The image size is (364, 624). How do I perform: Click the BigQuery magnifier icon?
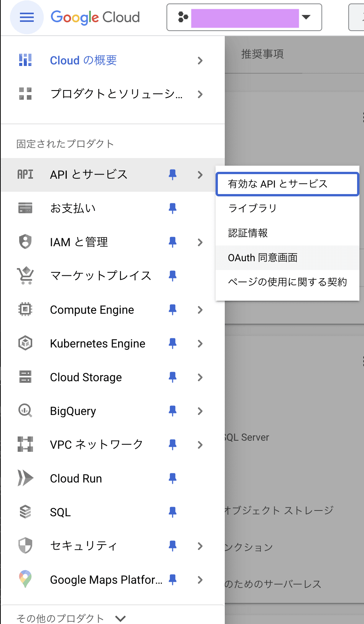tap(25, 411)
